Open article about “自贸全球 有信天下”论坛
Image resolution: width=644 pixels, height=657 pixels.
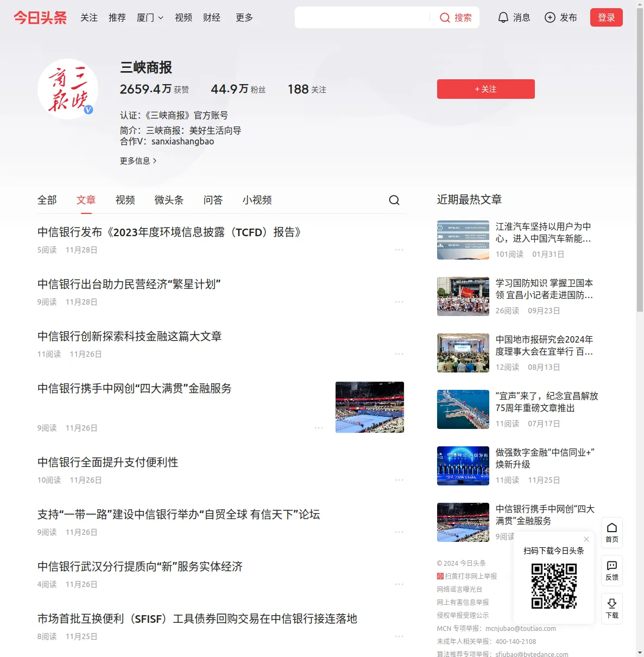tap(179, 515)
